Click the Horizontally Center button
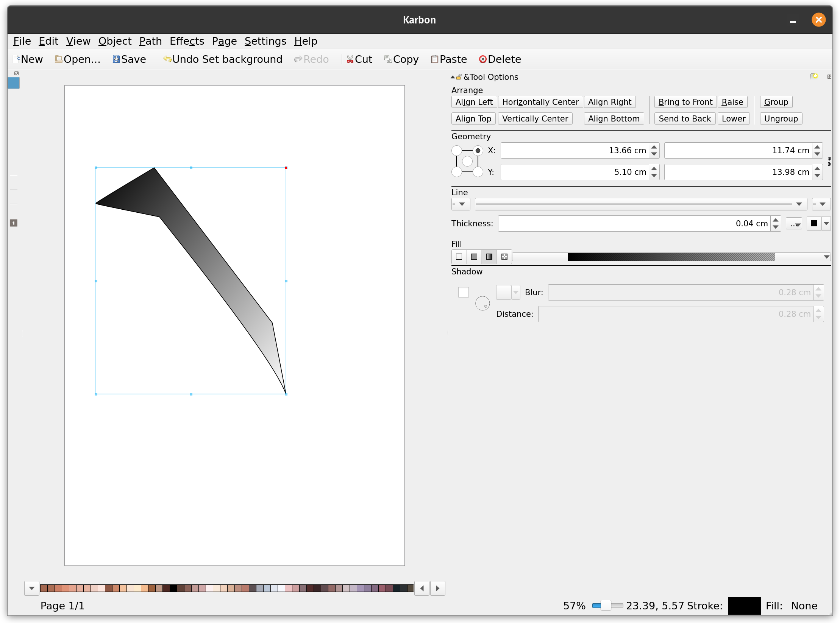 [539, 101]
